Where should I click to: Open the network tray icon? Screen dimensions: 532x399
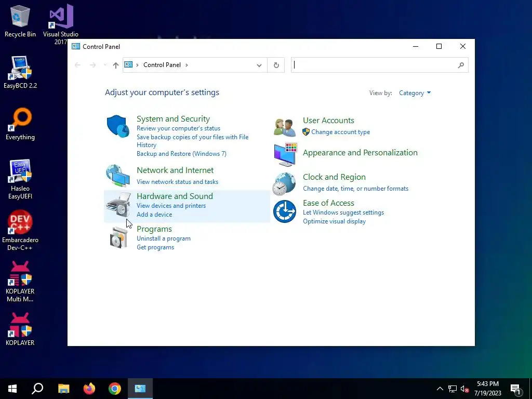[453, 389]
